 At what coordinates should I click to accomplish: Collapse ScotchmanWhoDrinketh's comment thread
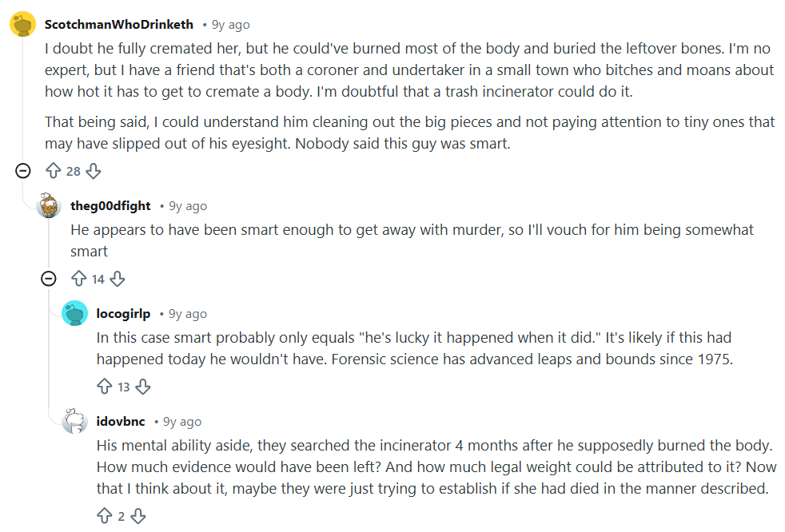pos(23,170)
